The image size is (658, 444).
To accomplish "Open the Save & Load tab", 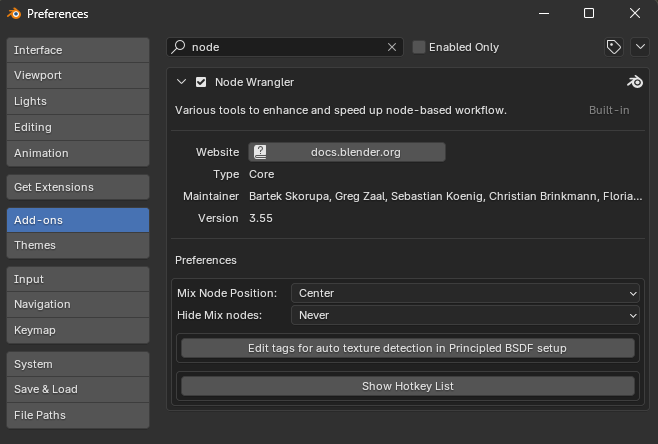I will coord(78,389).
